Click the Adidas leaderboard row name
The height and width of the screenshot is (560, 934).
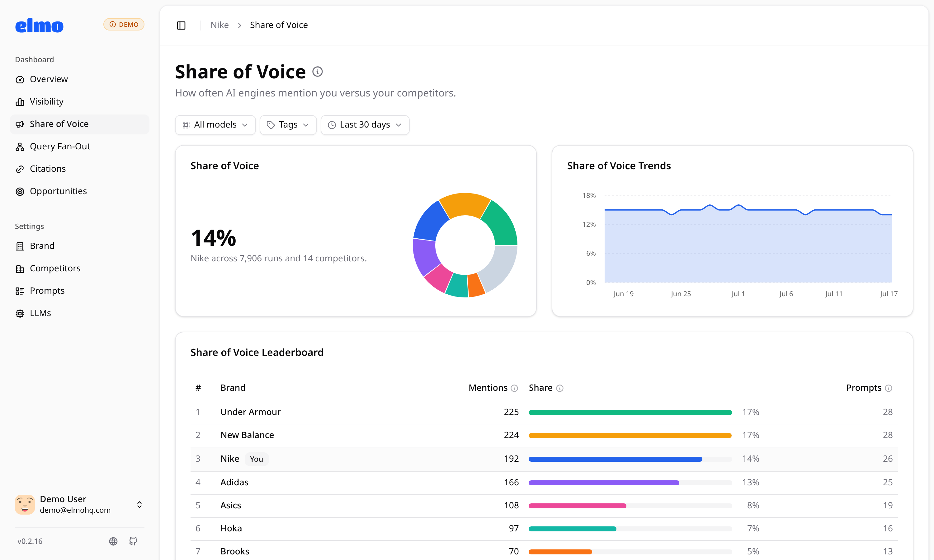[x=234, y=482]
